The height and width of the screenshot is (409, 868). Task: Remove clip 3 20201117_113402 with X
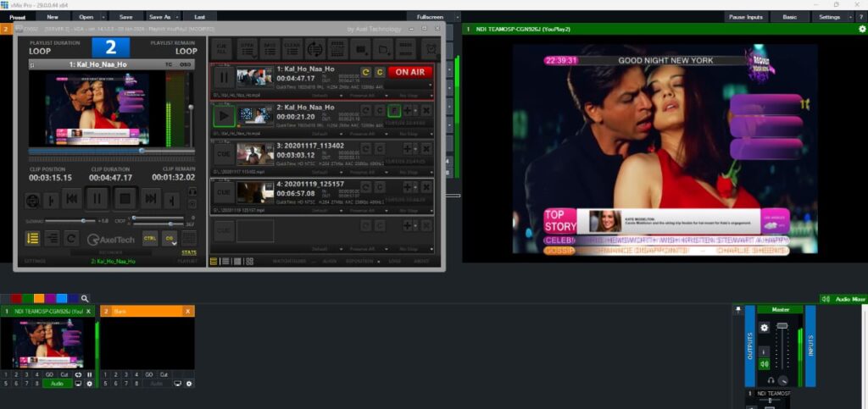tap(426, 148)
